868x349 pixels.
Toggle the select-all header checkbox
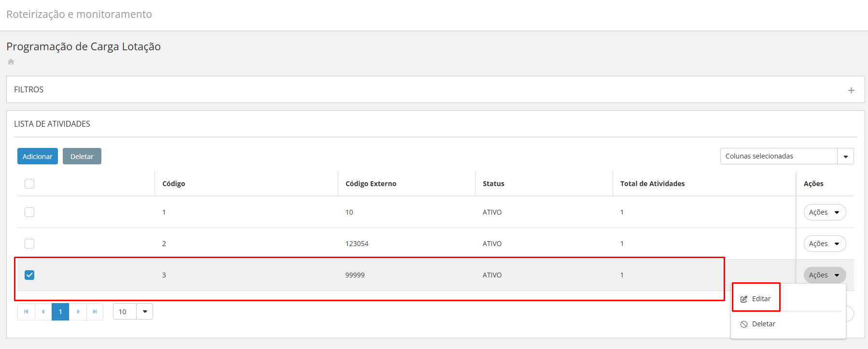(29, 184)
